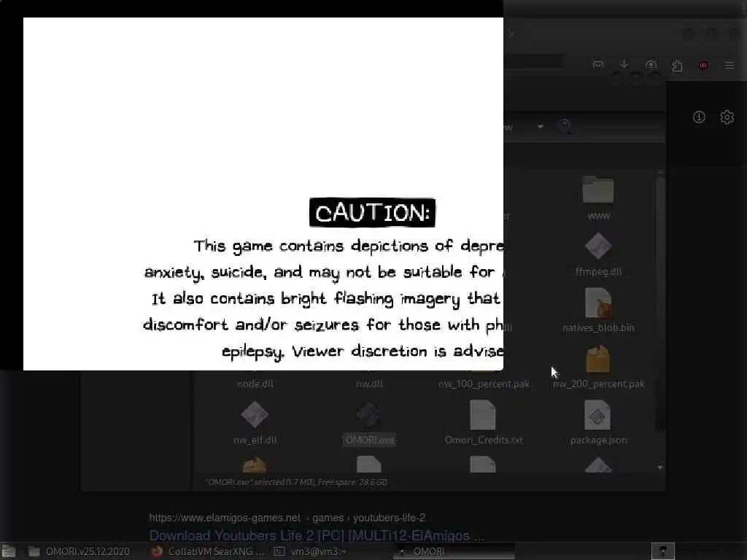The width and height of the screenshot is (747, 560).
Task: Click the CAUTION heading in the game
Action: (372, 212)
